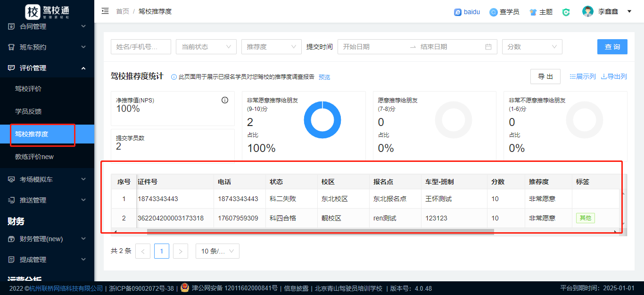Open the 主题 theme shirt icon
Image resolution: width=644 pixels, height=295 pixels.
tap(533, 12)
